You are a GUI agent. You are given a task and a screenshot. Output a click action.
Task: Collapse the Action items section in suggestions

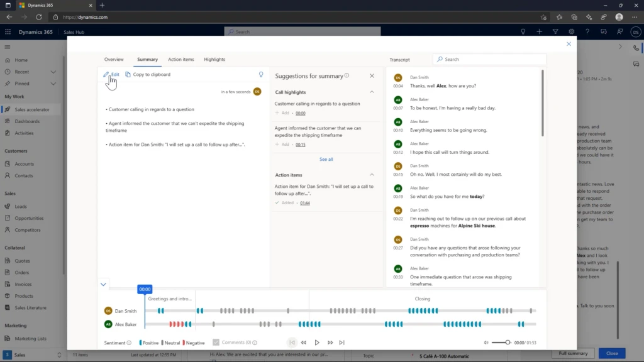click(371, 175)
